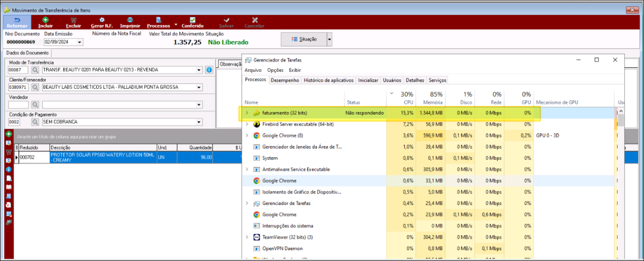This screenshot has width=644, height=261.
Task: Sort processes by the Memória column
Action: click(431, 98)
